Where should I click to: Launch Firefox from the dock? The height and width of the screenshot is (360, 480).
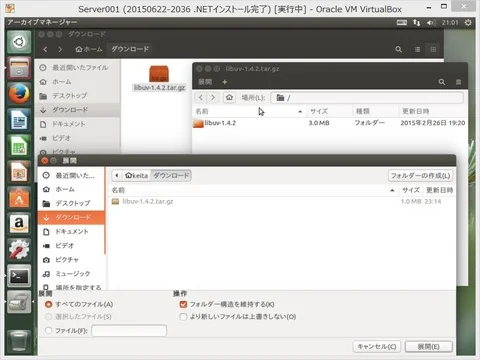click(x=19, y=94)
